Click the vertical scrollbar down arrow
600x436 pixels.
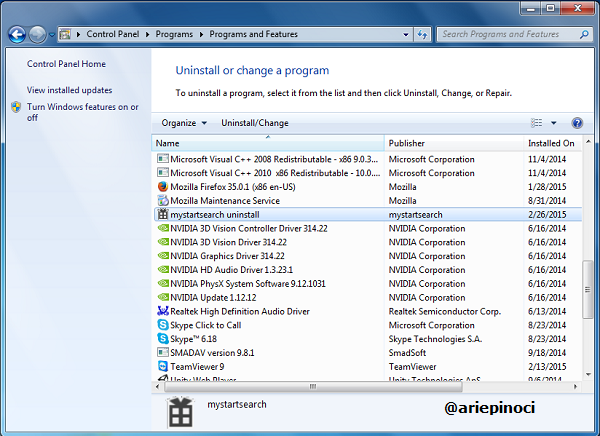pyautogui.click(x=588, y=374)
